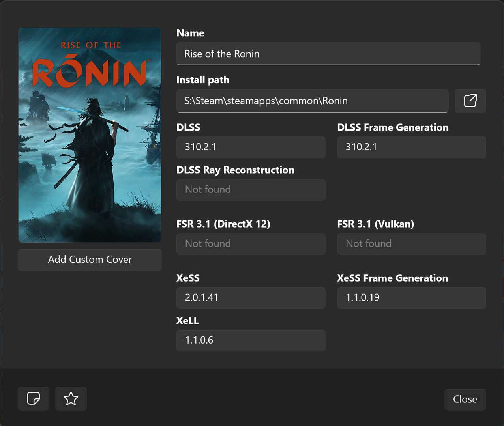Mark game as favourite with star icon

coord(71,398)
